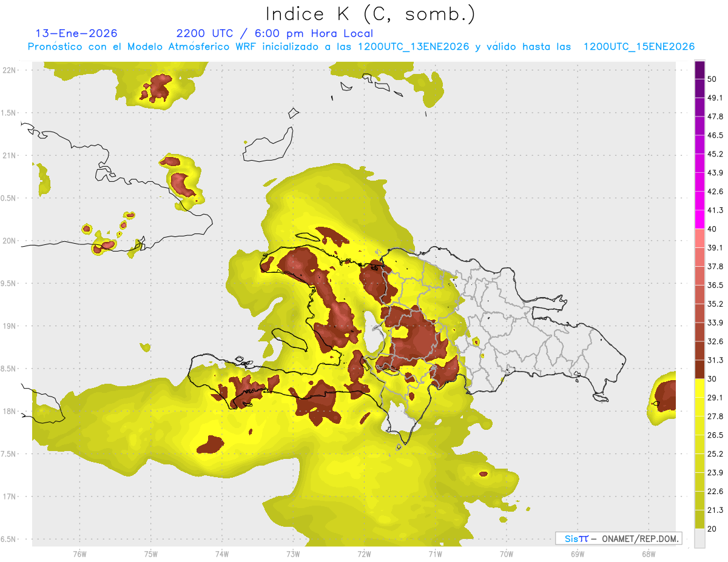This screenshot has height=562, width=728.
Task: Click the longitude label '75W'
Action: (150, 554)
